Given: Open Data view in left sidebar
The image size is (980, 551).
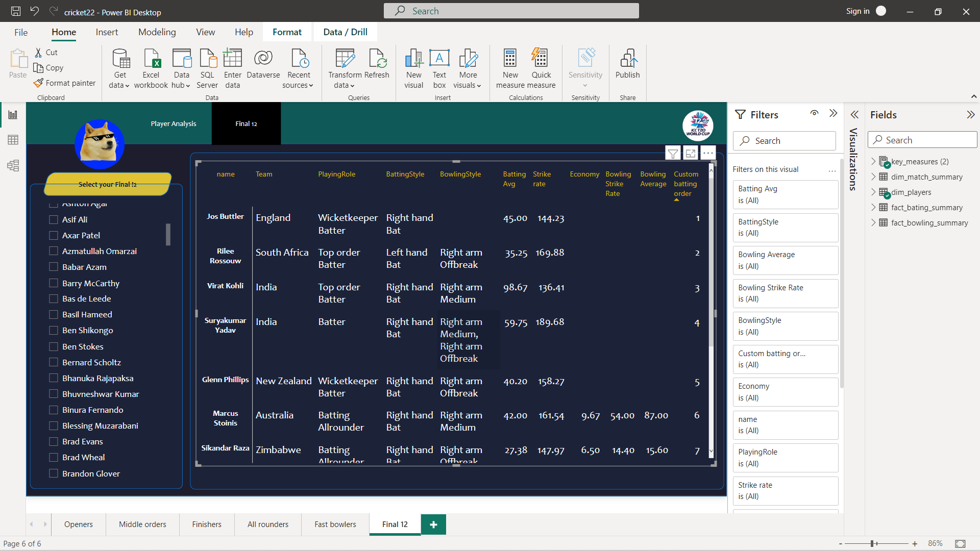Looking at the screenshot, I should [13, 140].
